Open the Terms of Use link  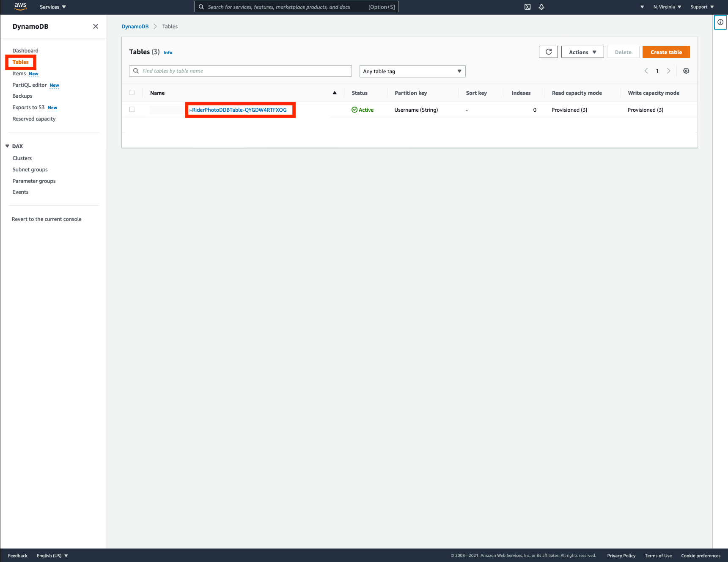click(658, 556)
